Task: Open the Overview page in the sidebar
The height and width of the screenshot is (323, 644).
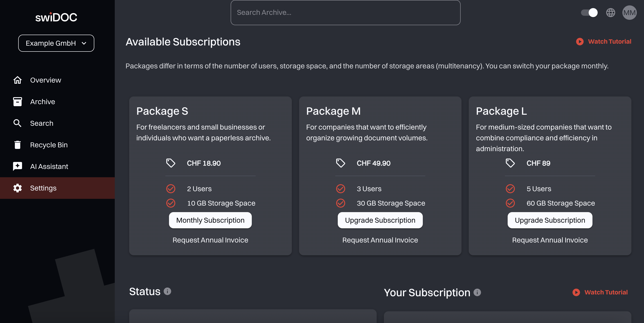Action: point(45,80)
